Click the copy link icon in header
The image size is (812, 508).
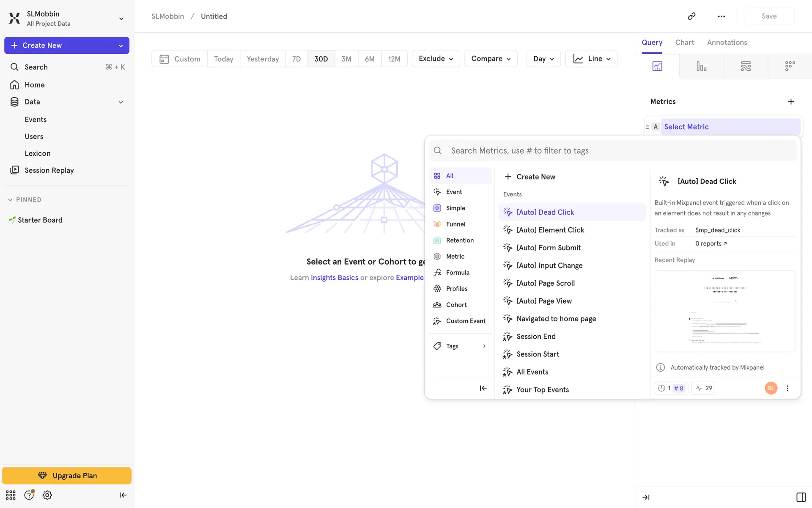click(x=691, y=16)
